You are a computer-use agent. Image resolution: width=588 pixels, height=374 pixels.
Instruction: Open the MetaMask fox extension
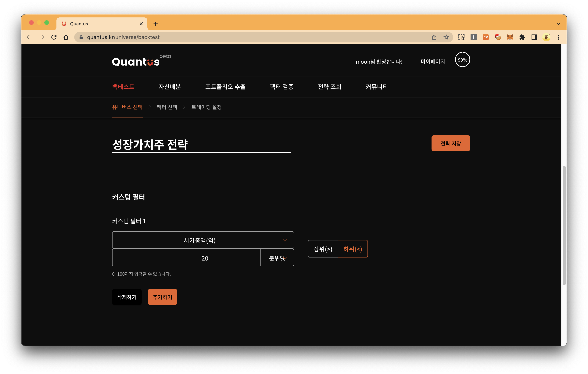coord(510,37)
